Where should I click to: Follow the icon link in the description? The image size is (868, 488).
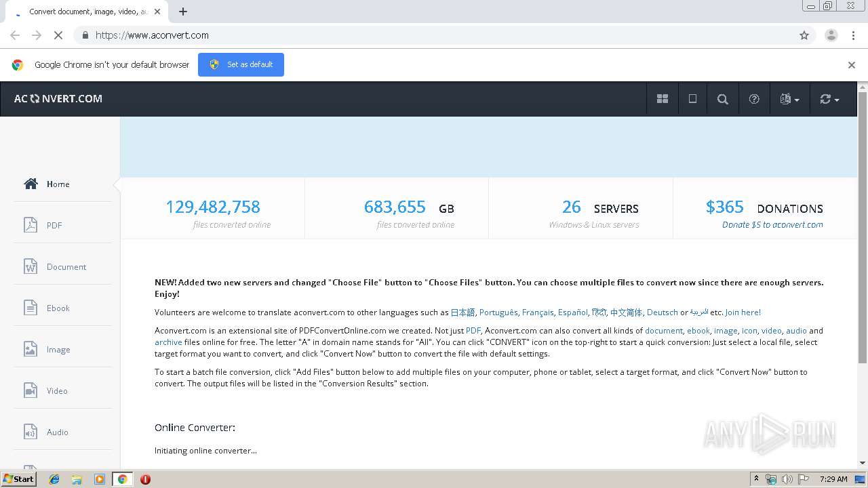pos(749,331)
